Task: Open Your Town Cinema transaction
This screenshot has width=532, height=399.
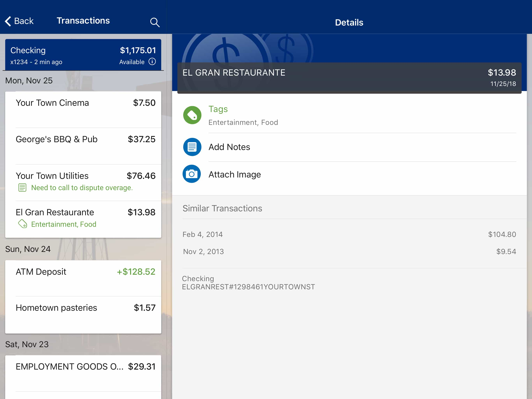Action: coord(83,110)
